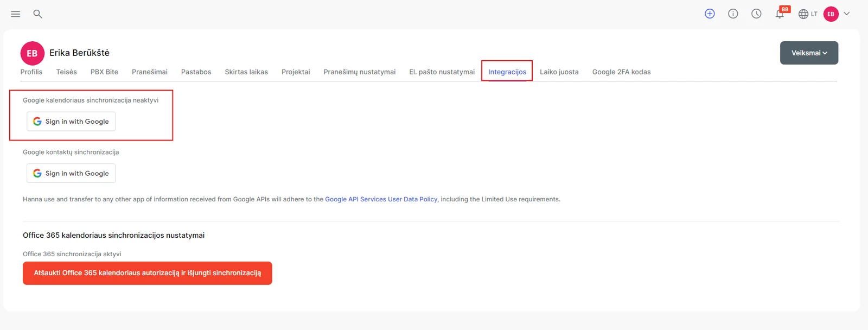868x330 pixels.
Task: Click the blue plus add icon
Action: (710, 14)
